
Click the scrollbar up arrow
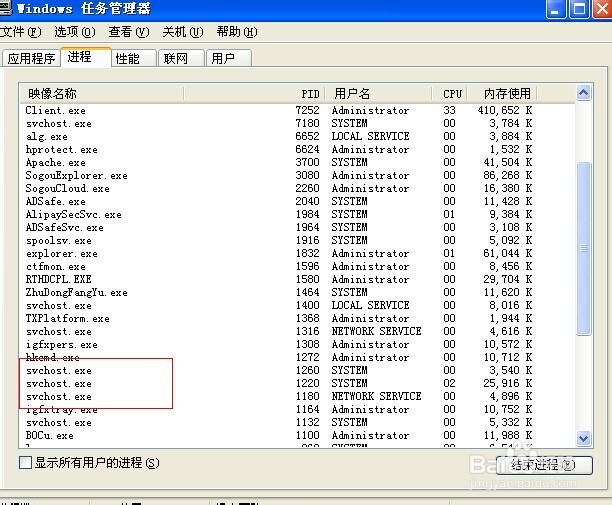(584, 93)
